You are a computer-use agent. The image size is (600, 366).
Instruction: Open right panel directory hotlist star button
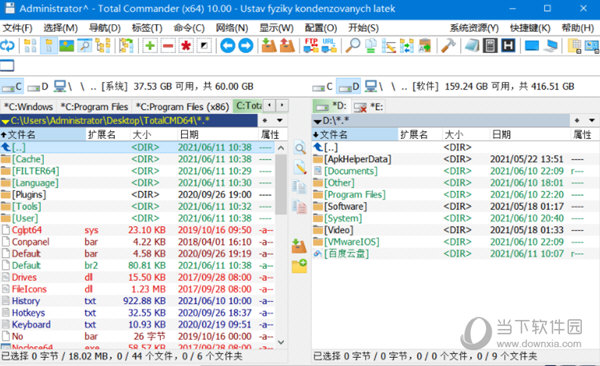click(577, 121)
